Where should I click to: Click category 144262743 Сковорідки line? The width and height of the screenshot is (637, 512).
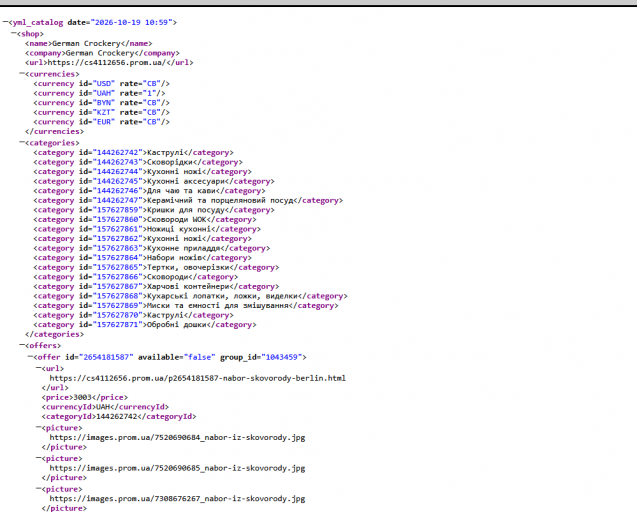pos(138,162)
